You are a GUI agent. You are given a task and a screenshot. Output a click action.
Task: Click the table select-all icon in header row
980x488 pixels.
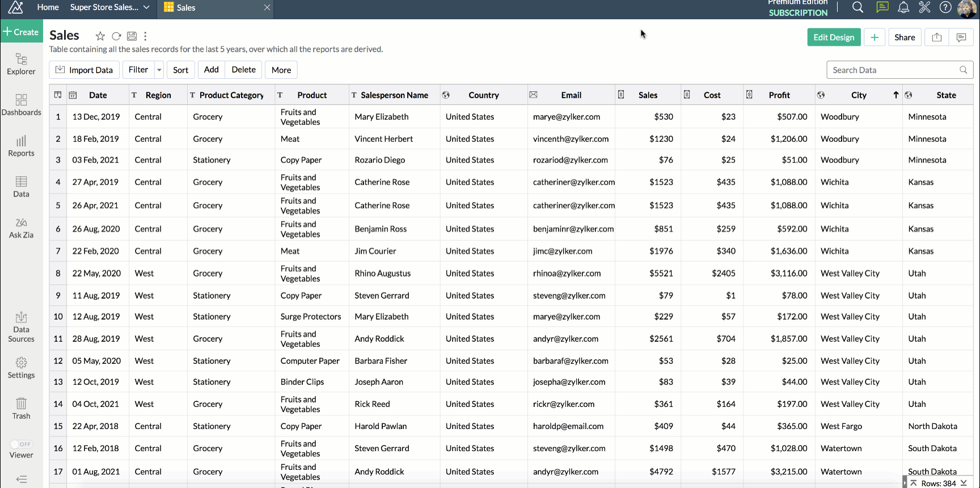[x=58, y=95]
